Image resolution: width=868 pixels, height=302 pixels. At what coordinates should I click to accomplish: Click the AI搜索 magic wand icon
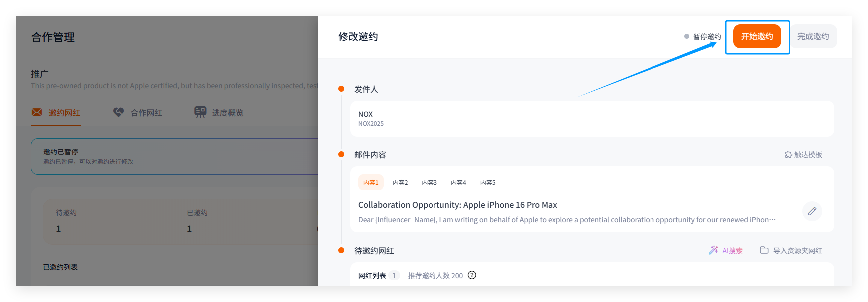click(714, 250)
